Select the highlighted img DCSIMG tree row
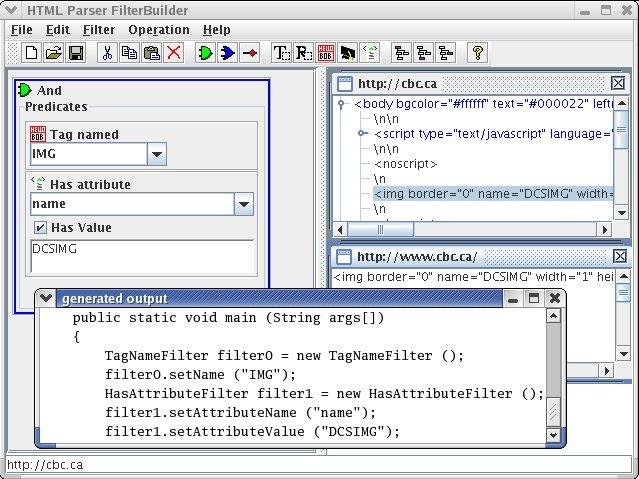Screen dimensions: 639x479 (x=493, y=194)
